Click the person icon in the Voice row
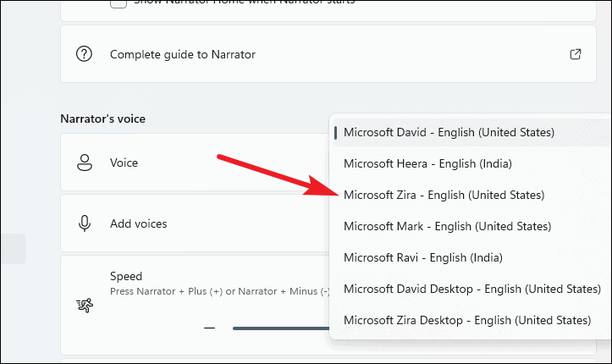This screenshot has width=612, height=364. pos(84,162)
